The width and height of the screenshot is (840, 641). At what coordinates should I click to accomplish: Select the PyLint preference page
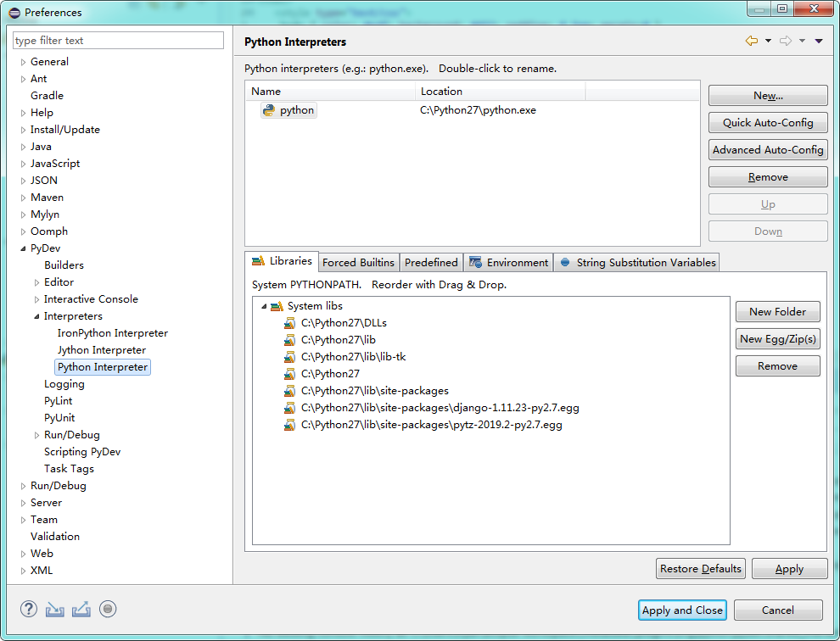click(58, 401)
